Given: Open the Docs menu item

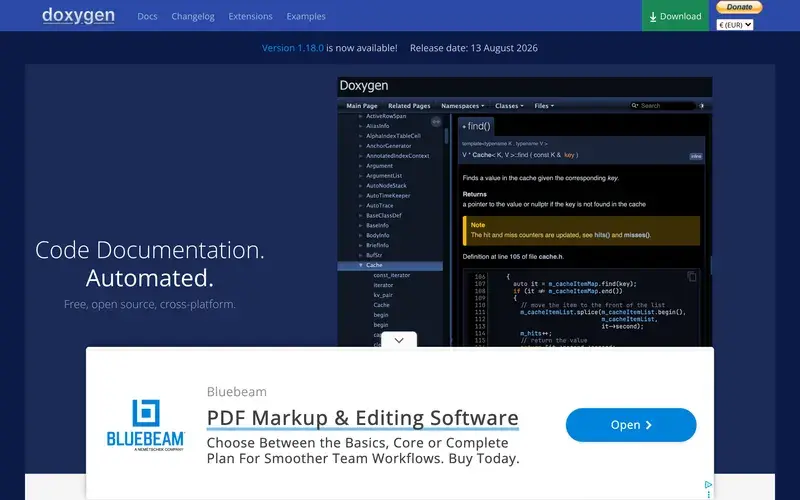Looking at the screenshot, I should [x=147, y=16].
